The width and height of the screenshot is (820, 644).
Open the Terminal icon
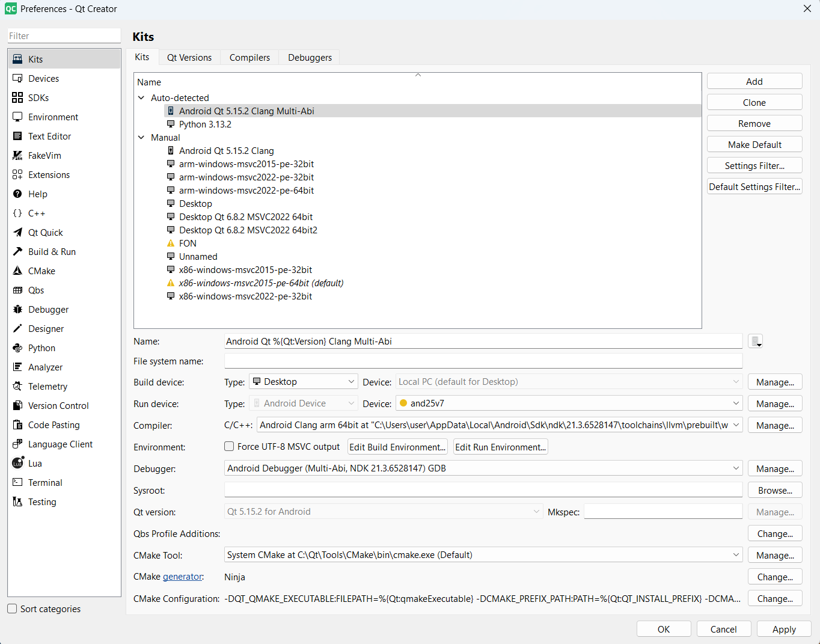tap(17, 482)
